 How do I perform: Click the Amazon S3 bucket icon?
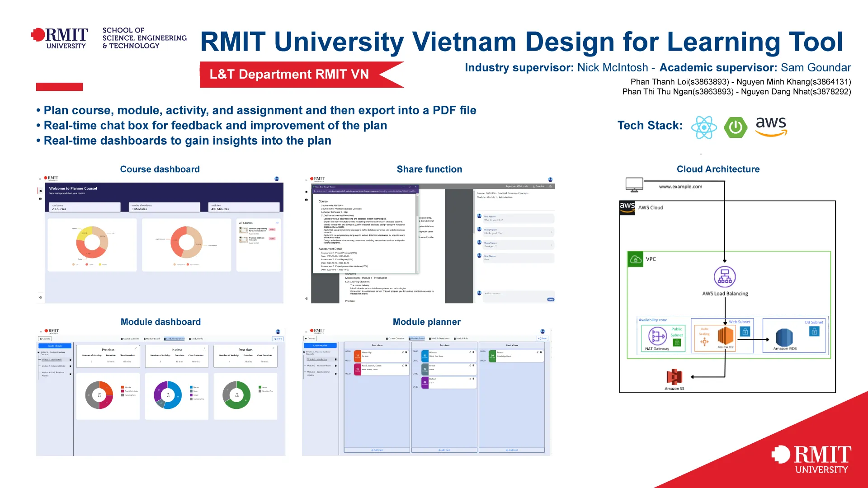point(674,376)
